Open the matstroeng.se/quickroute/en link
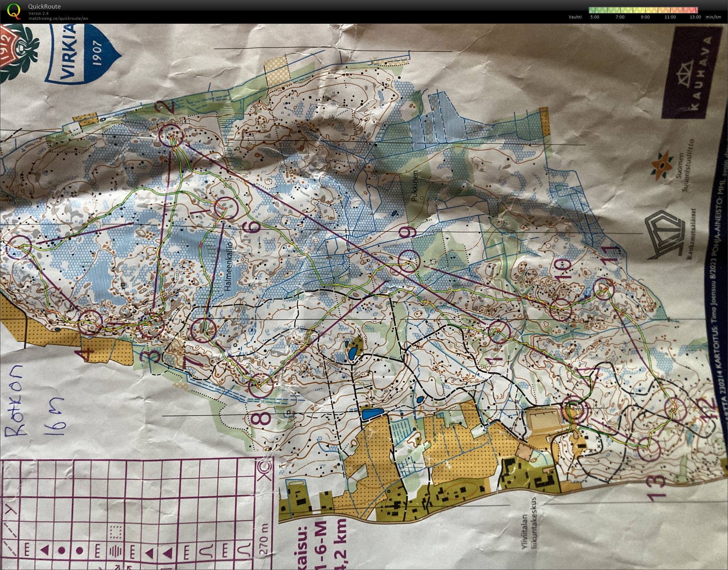The image size is (728, 570). coord(58,18)
